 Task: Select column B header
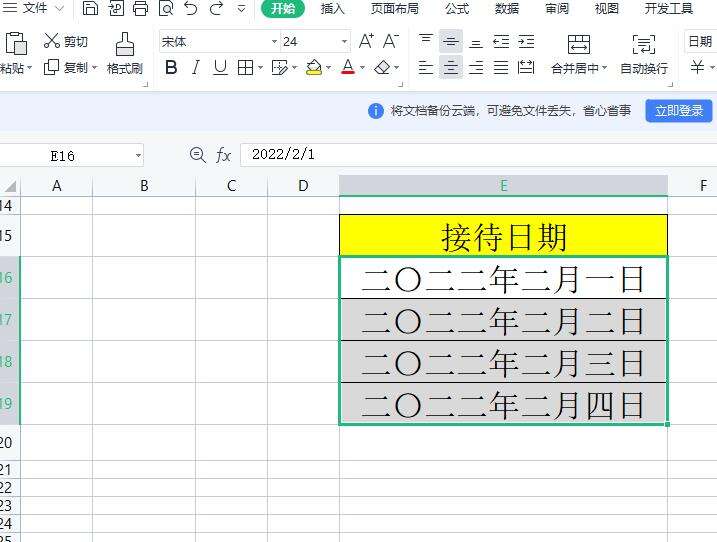point(144,186)
